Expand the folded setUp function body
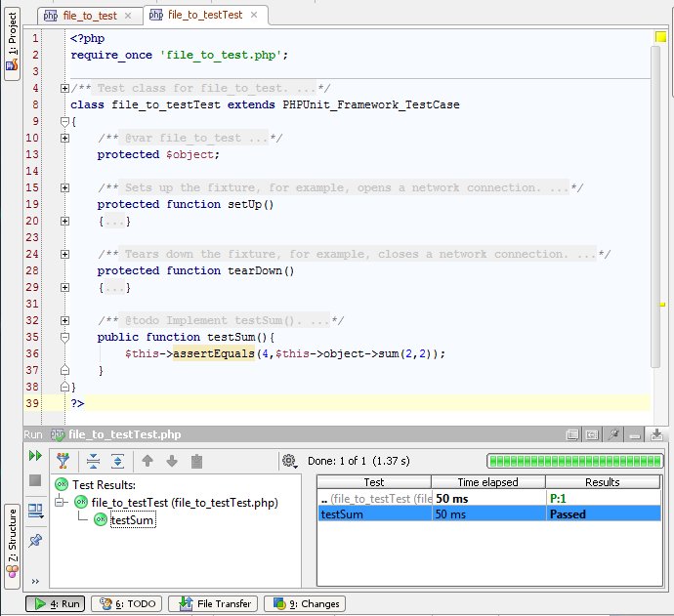 [x=64, y=222]
